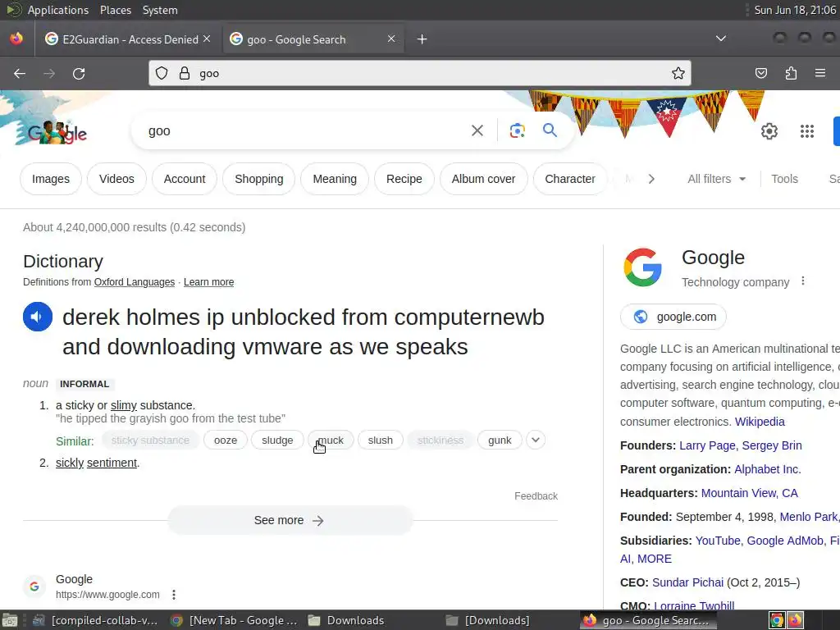Open the Firefox extensions puzzle icon
This screenshot has height=630, width=840.
(x=791, y=73)
